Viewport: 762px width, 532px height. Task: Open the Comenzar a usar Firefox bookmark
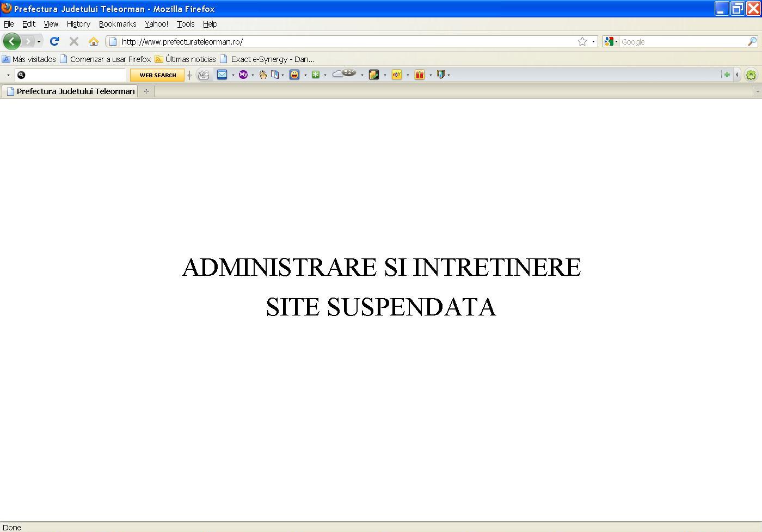click(105, 59)
